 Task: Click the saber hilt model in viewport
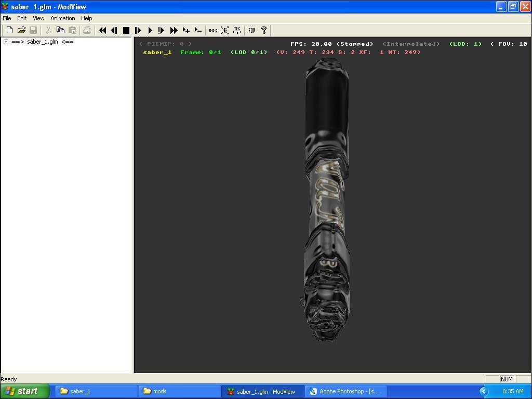[327, 197]
